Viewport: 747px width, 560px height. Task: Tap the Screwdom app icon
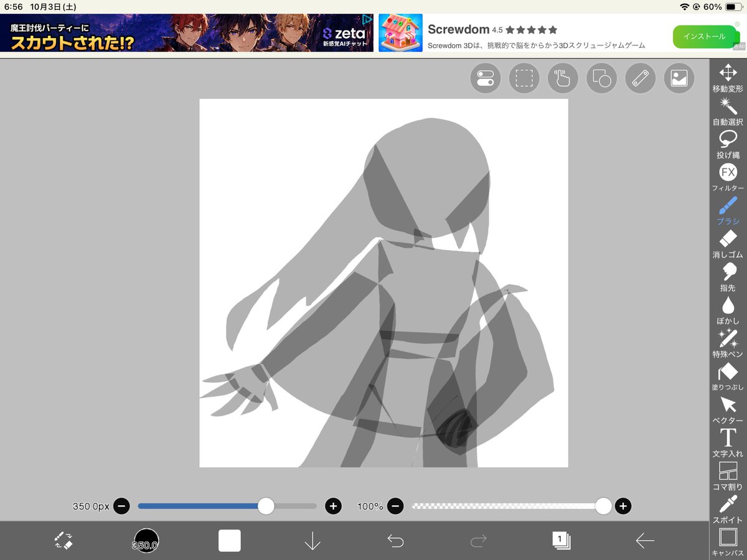(400, 33)
